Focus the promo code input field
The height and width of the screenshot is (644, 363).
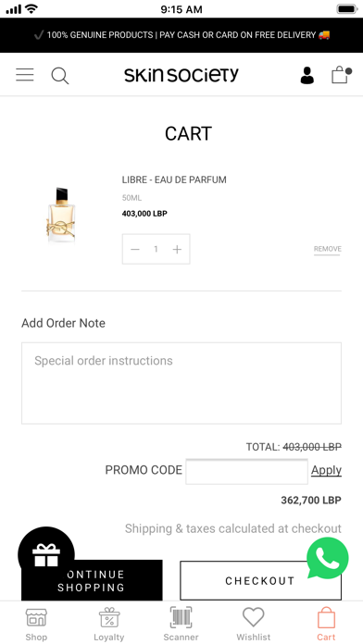[246, 472]
